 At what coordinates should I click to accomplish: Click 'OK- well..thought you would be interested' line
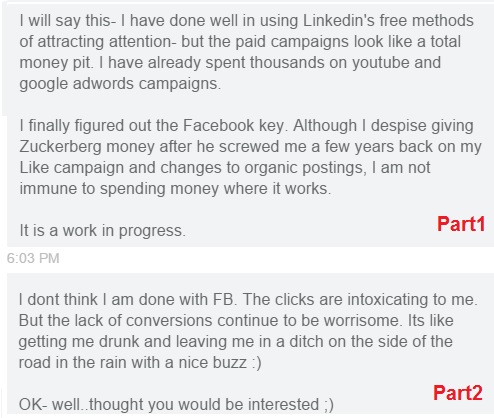169,405
